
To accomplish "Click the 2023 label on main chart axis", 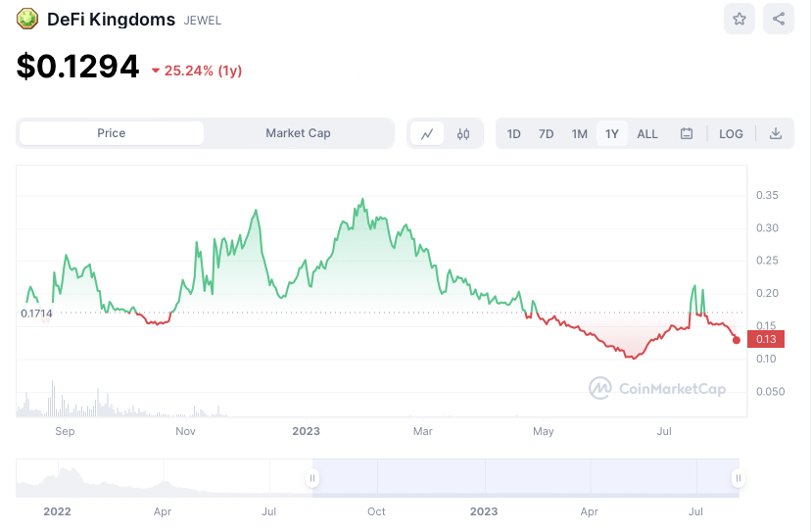I will point(306,431).
